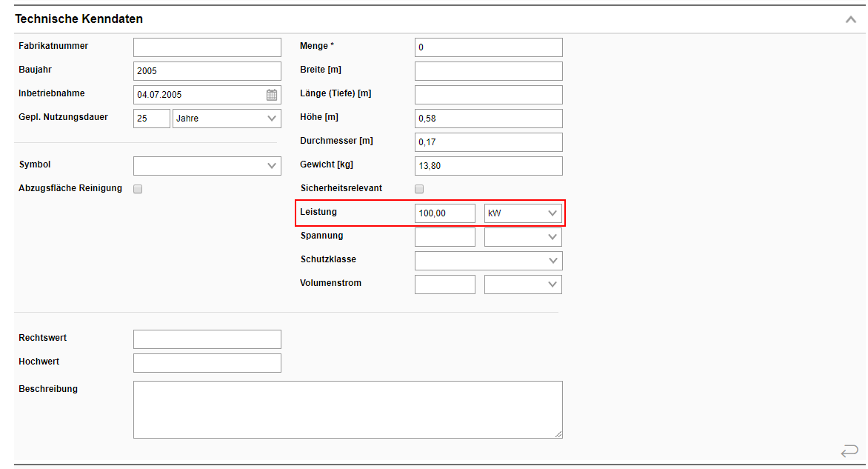Open the Spannung unit dropdown
The width and height of the screenshot is (868, 469).
[x=523, y=237]
